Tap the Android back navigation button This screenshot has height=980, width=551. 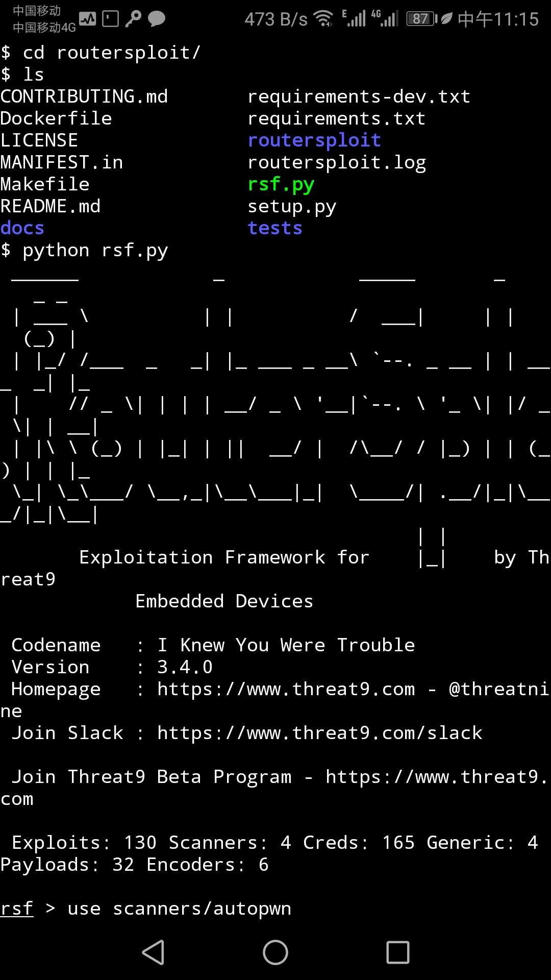pyautogui.click(x=153, y=952)
